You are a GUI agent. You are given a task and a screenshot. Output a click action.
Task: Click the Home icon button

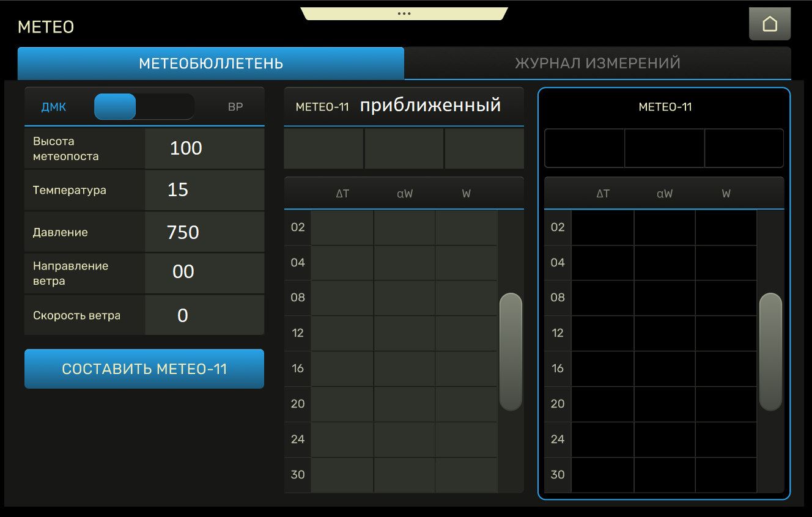point(769,24)
